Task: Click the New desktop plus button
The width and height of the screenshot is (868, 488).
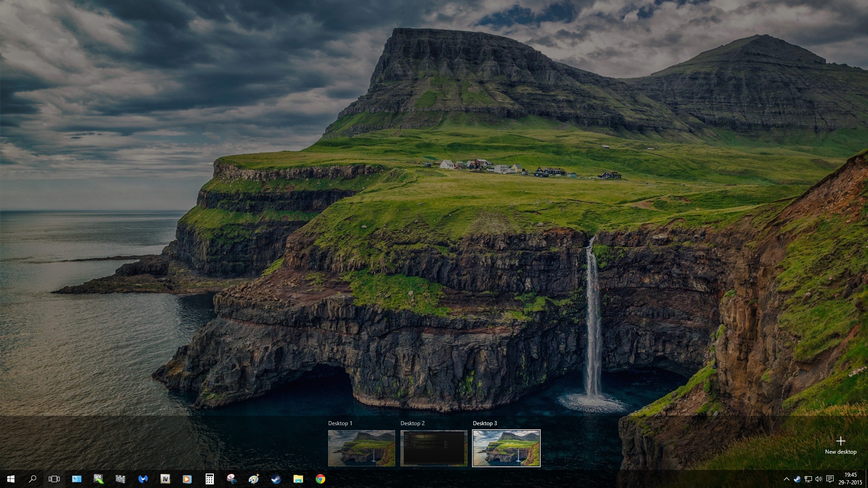Action: (840, 445)
